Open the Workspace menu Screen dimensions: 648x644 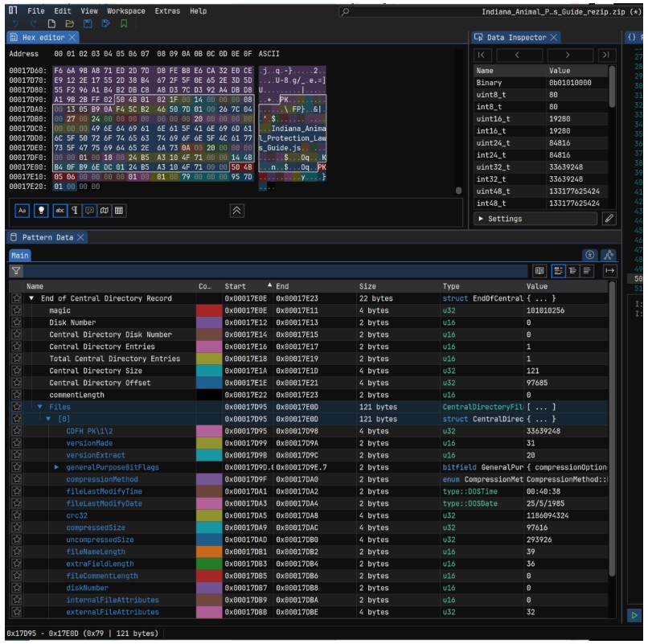click(126, 11)
